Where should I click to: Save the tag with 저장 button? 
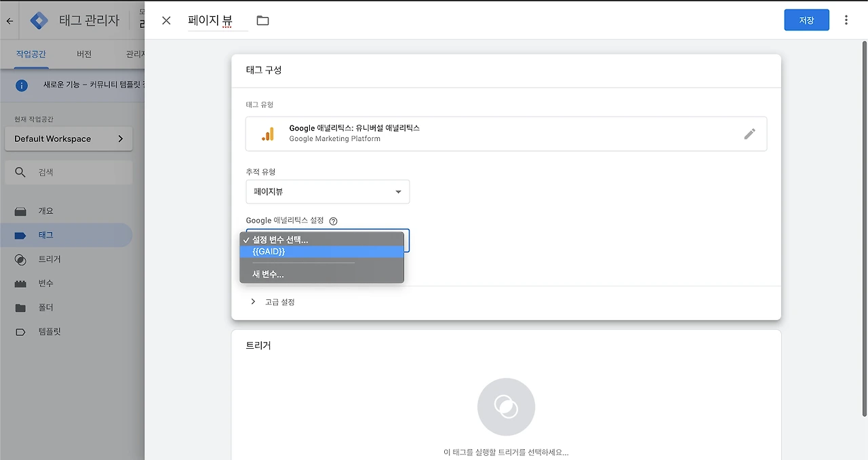806,20
